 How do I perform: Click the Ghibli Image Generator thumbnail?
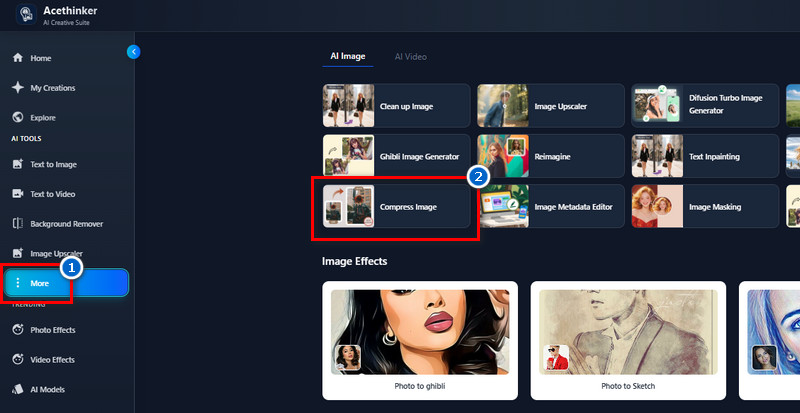click(348, 156)
